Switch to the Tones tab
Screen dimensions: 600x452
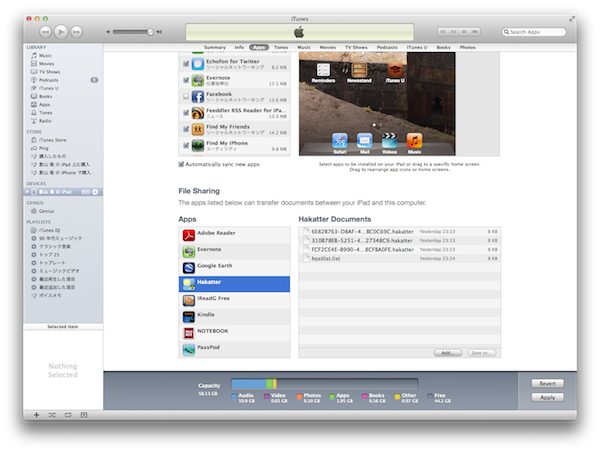point(281,47)
